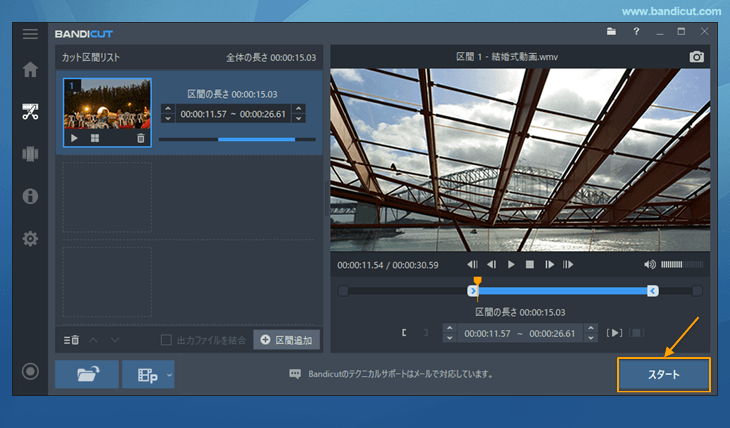The height and width of the screenshot is (428, 730).
Task: Select the Cut mode scissors icon
Action: (30, 112)
